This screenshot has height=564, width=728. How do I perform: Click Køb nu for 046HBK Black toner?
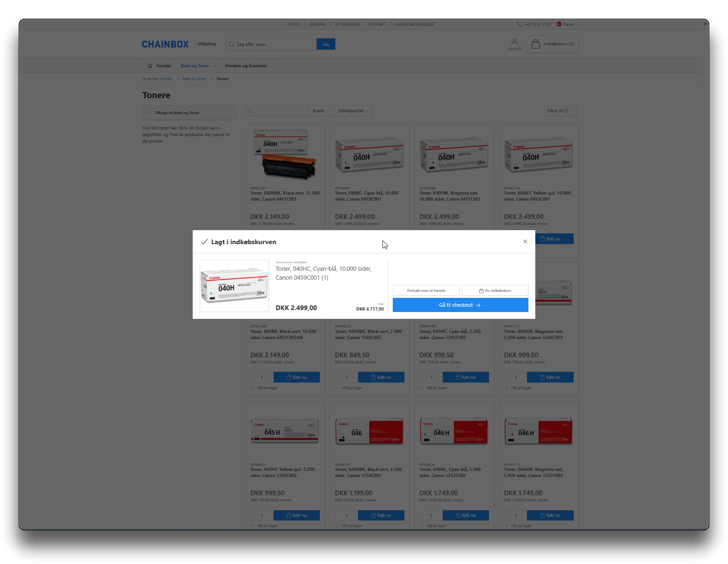(381, 515)
